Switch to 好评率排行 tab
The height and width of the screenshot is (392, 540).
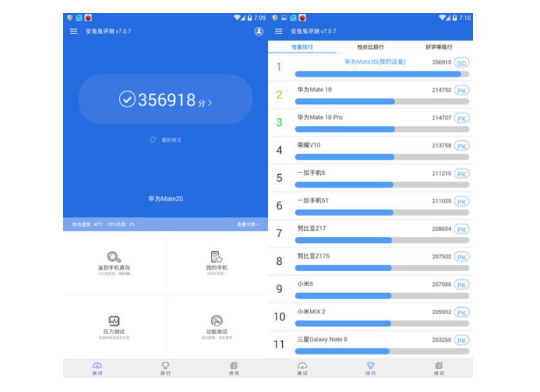438,47
